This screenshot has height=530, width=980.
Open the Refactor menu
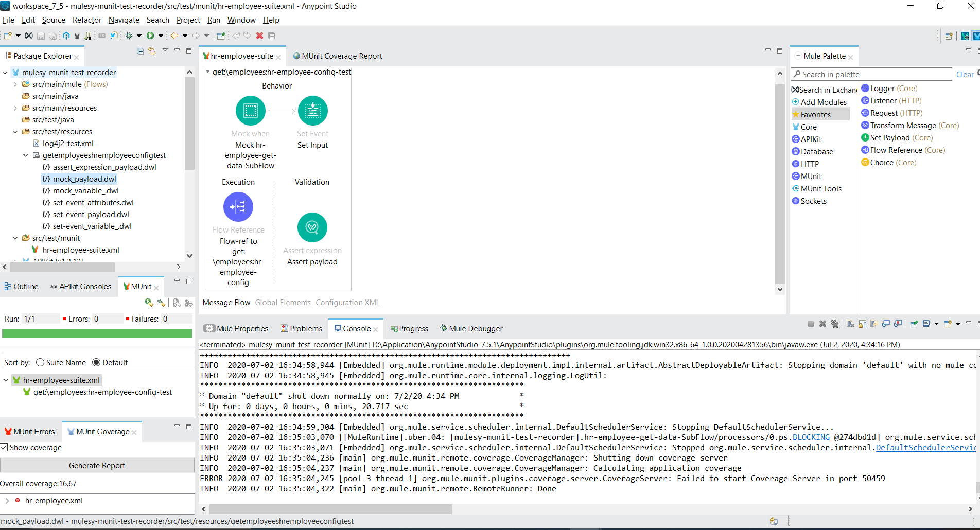(x=87, y=20)
